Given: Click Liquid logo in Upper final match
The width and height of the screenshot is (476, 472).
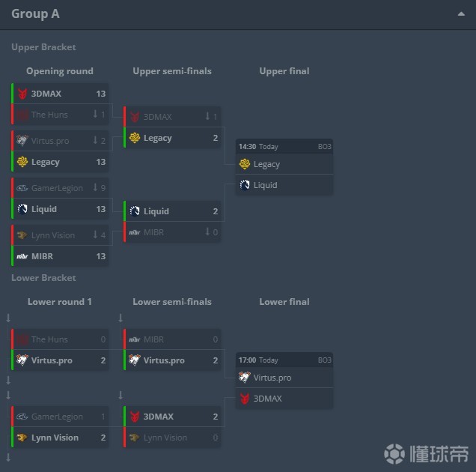Looking at the screenshot, I should coord(245,185).
